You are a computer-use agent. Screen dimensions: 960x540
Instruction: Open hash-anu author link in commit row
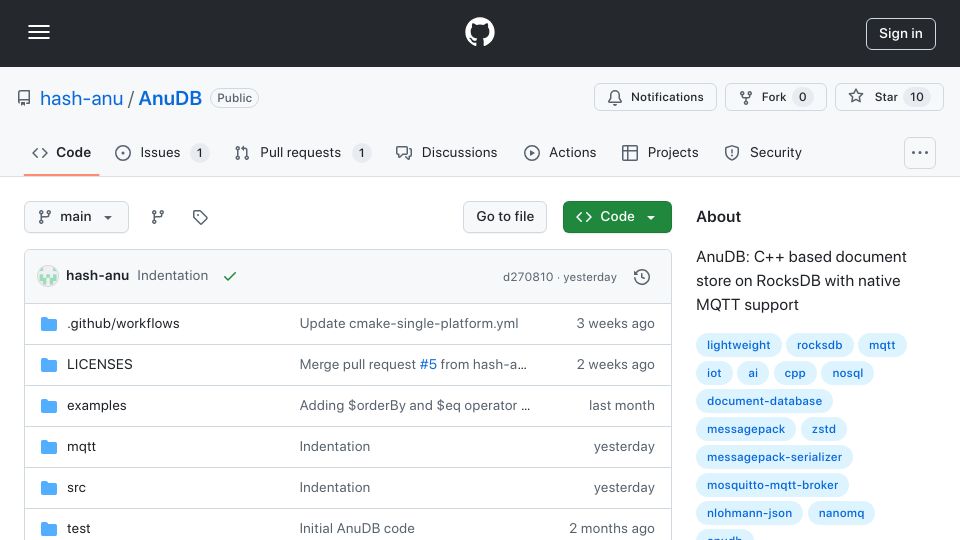click(97, 276)
